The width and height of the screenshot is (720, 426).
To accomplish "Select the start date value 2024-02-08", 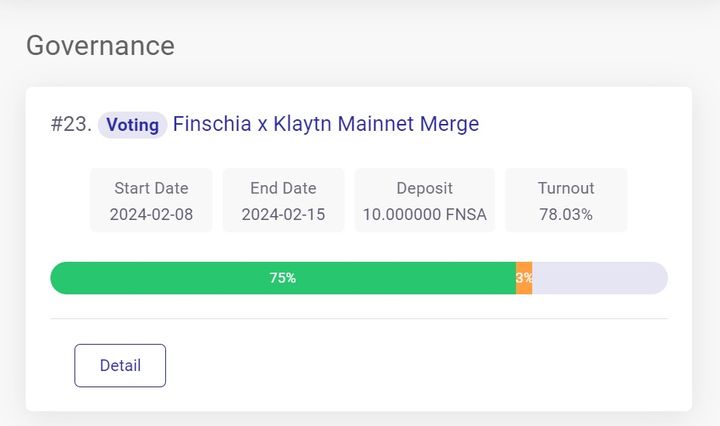I will [x=151, y=214].
